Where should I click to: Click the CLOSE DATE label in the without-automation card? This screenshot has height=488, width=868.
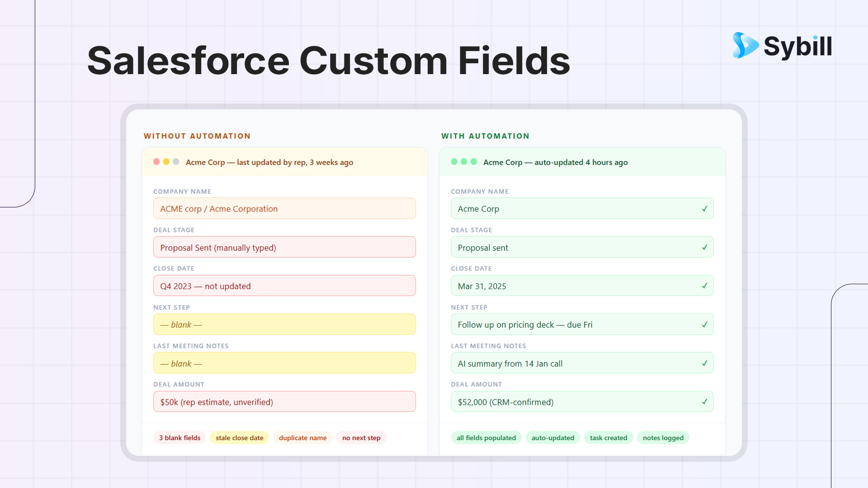[x=174, y=268]
